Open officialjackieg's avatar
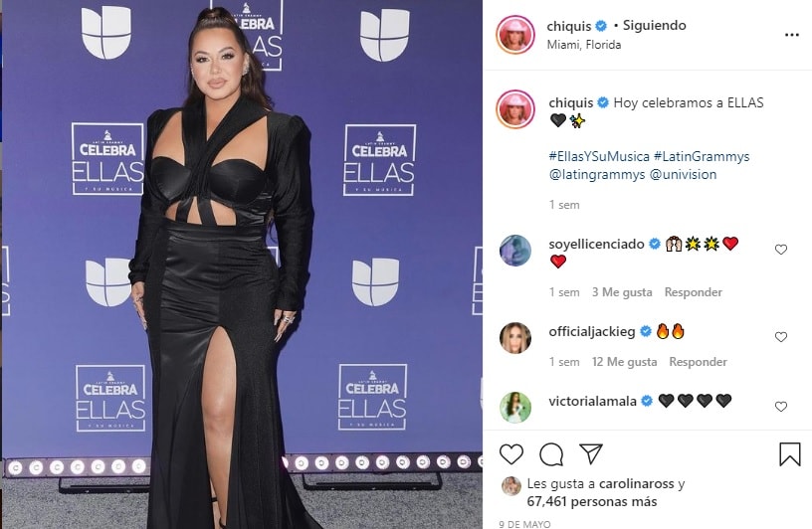812x529 pixels. coord(515,337)
